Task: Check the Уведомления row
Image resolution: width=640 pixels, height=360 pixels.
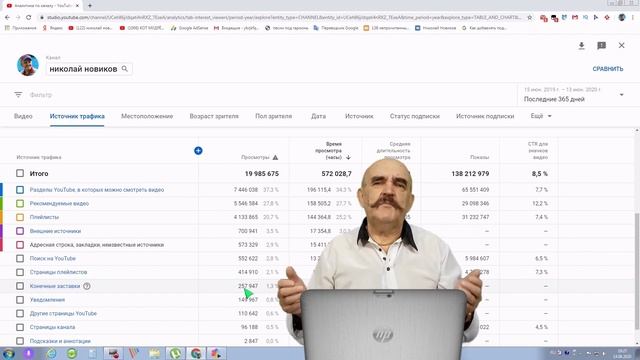Action: pyautogui.click(x=20, y=300)
